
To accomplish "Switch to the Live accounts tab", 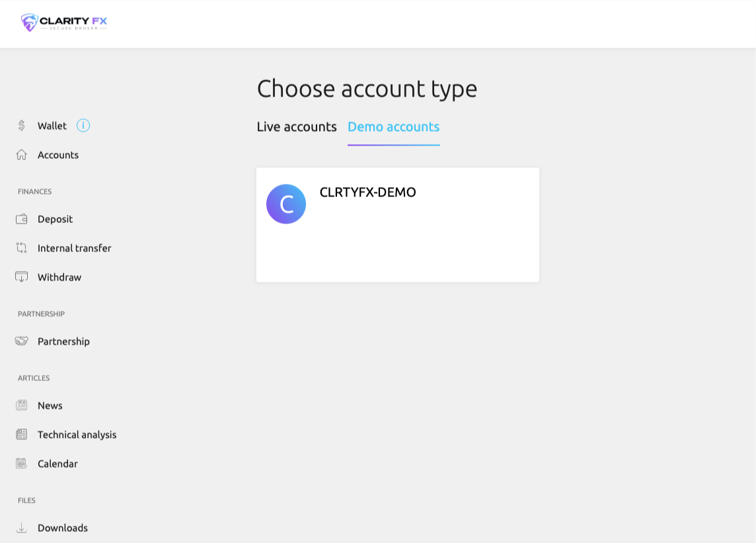I will [297, 127].
